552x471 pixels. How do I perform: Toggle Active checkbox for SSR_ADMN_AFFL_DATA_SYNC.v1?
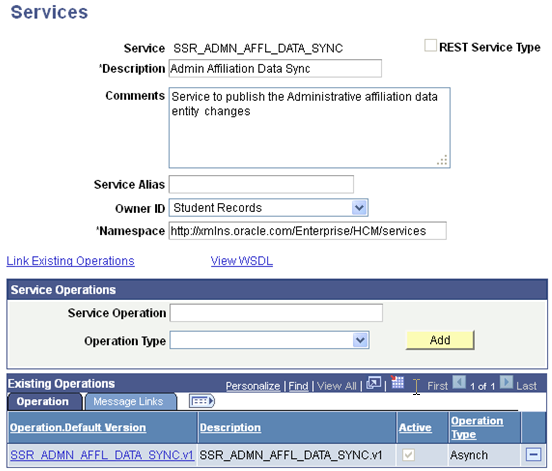click(408, 455)
